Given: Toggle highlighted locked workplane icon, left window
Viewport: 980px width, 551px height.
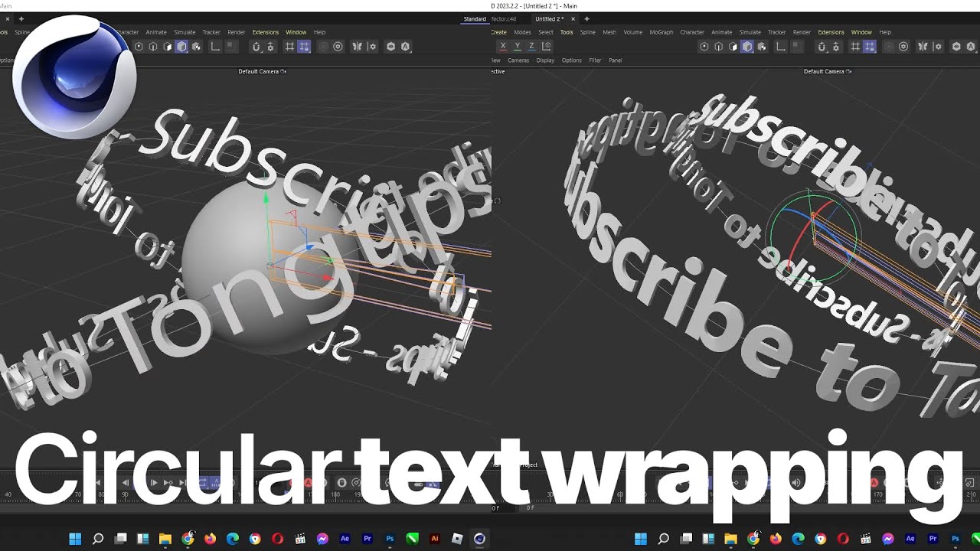Looking at the screenshot, I should [x=304, y=47].
